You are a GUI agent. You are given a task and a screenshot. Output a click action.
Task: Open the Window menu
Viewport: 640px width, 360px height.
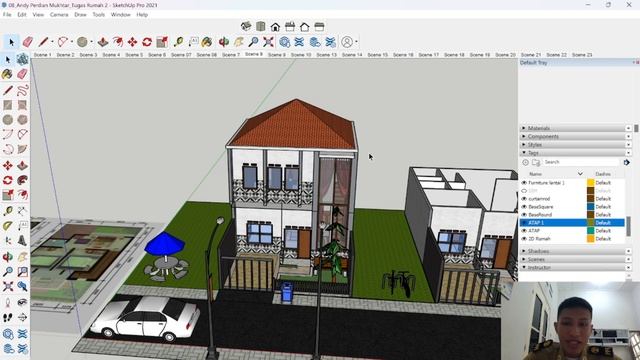click(120, 15)
